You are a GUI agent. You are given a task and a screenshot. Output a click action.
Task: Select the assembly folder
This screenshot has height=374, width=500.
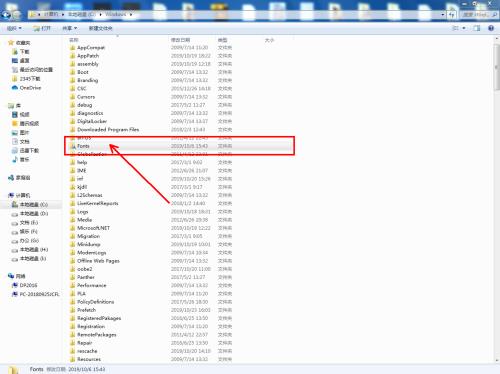(84, 64)
